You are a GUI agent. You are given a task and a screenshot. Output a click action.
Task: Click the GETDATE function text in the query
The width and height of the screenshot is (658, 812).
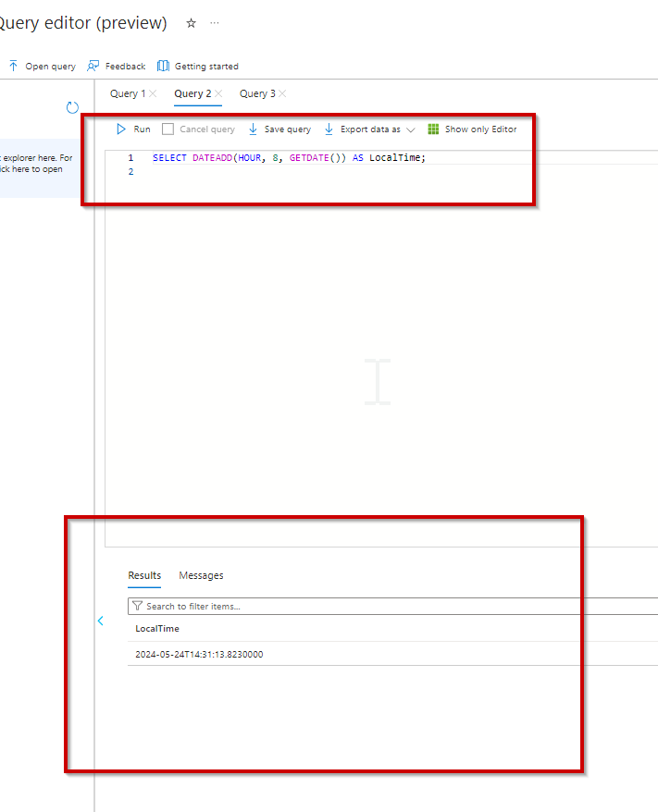pyautogui.click(x=309, y=157)
